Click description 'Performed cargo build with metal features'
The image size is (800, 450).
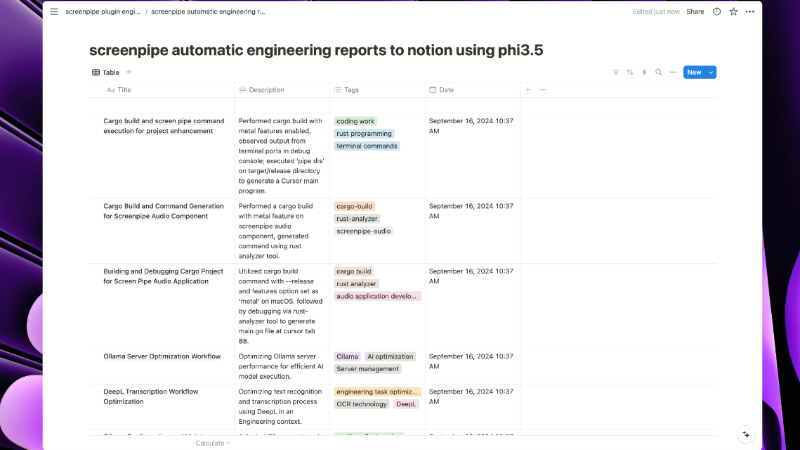[282, 156]
